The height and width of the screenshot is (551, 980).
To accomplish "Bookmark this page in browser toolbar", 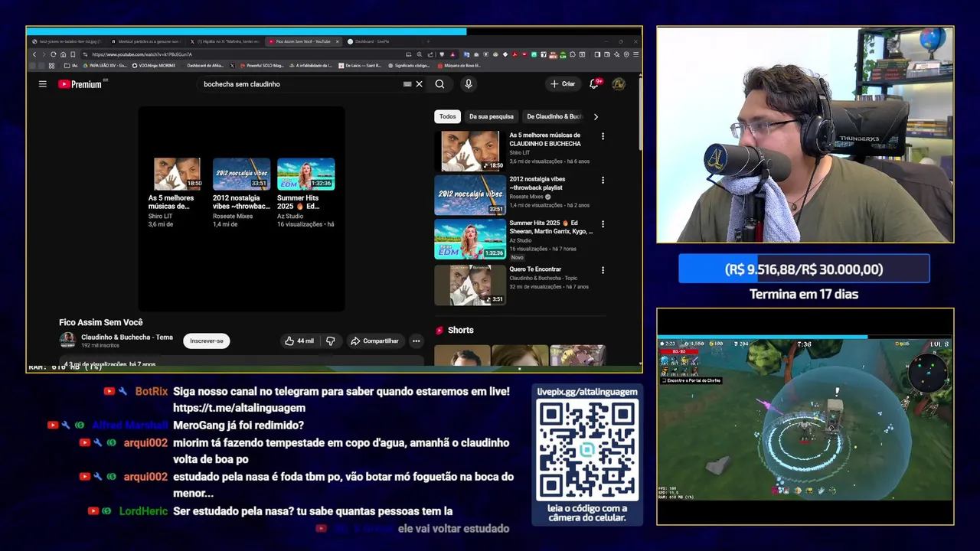I will pyautogui.click(x=73, y=54).
